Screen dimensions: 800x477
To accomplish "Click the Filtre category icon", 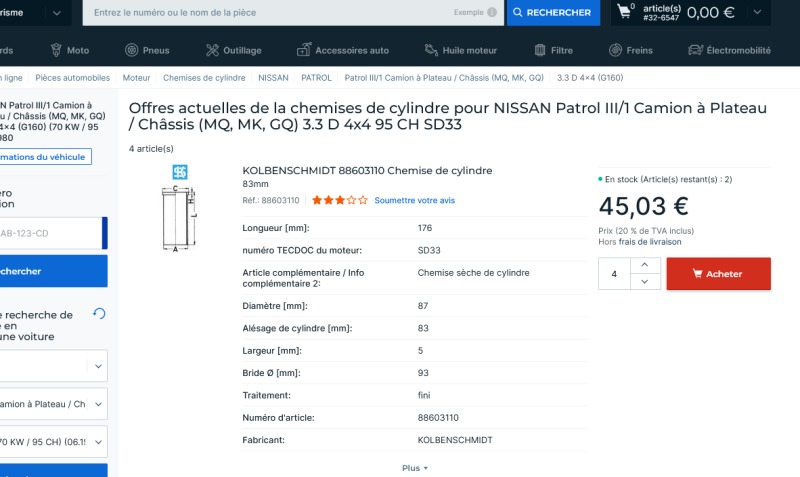I will [x=540, y=50].
